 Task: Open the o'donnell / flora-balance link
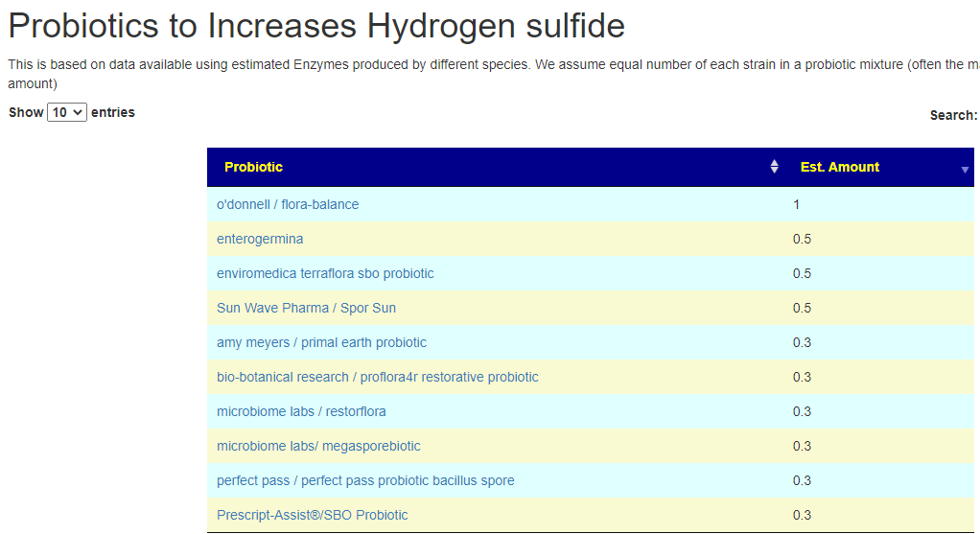[288, 204]
